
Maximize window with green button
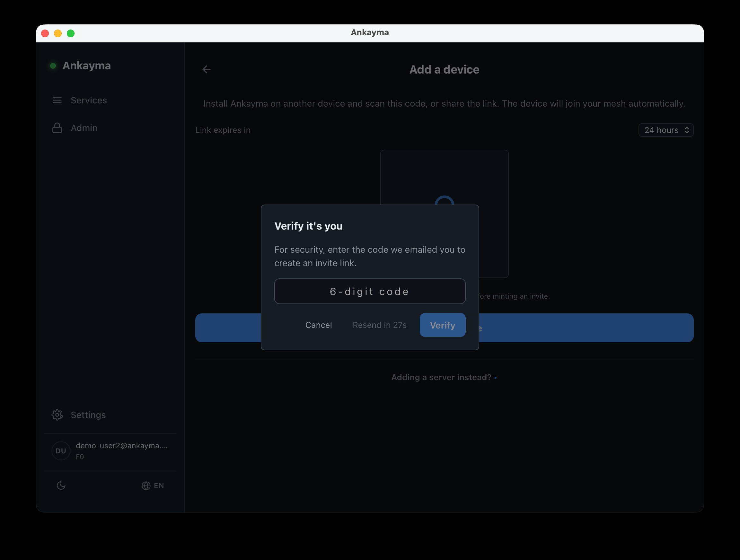click(x=71, y=33)
